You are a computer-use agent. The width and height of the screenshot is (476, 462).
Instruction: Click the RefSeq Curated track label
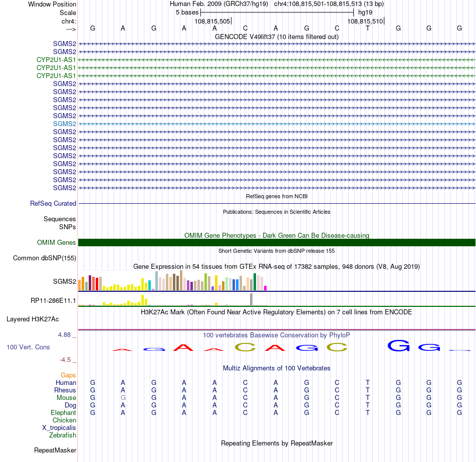(53, 203)
